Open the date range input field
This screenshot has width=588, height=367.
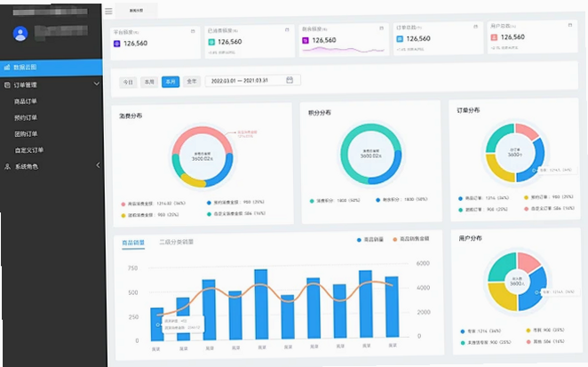pos(253,80)
